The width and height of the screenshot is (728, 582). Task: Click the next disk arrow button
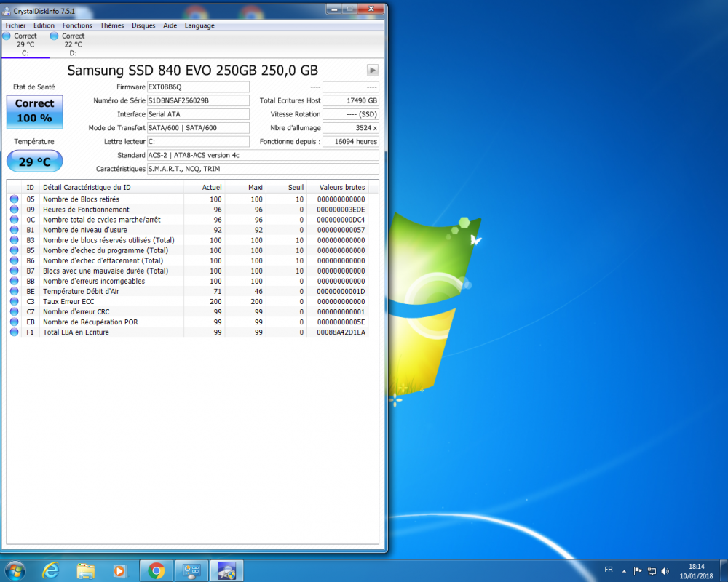pos(373,71)
